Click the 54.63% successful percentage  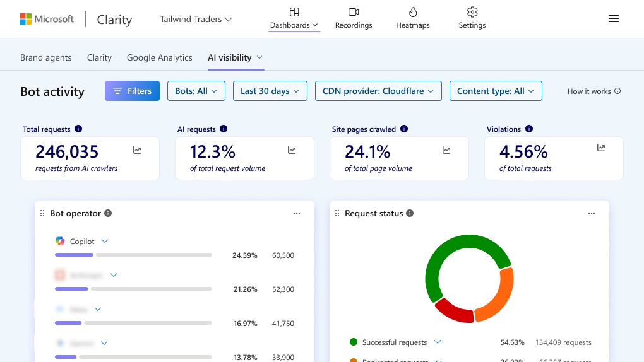512,342
